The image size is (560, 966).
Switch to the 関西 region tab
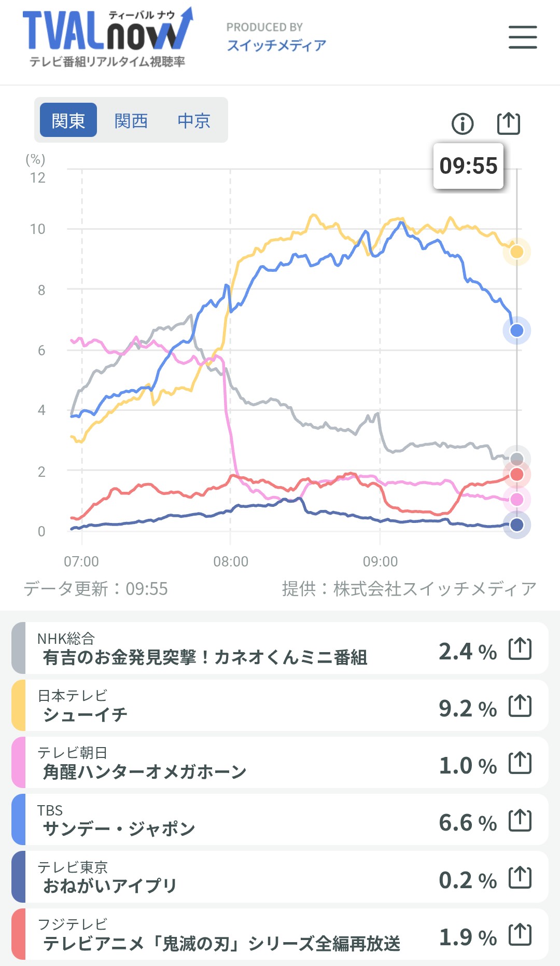[131, 120]
